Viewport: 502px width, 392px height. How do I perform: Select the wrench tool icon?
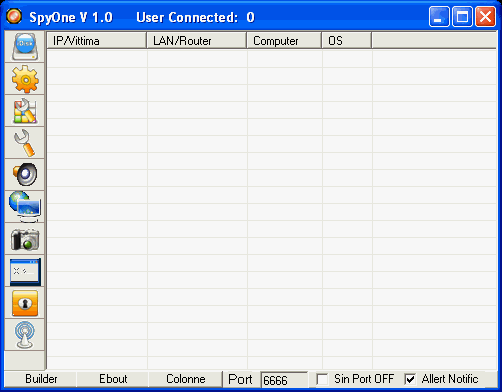click(x=25, y=143)
